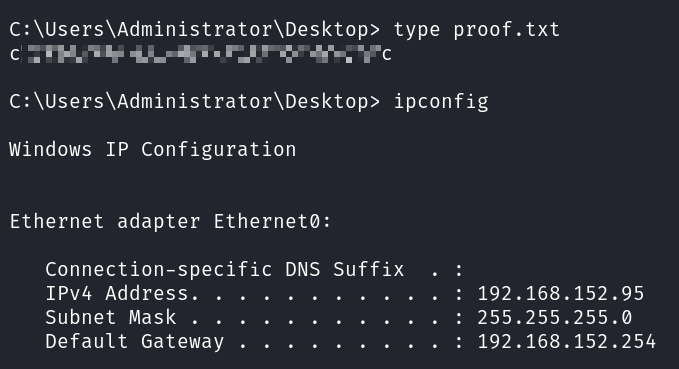The image size is (679, 369).
Task: Click the subnet value 255.255.255.0
Action: 555,317
